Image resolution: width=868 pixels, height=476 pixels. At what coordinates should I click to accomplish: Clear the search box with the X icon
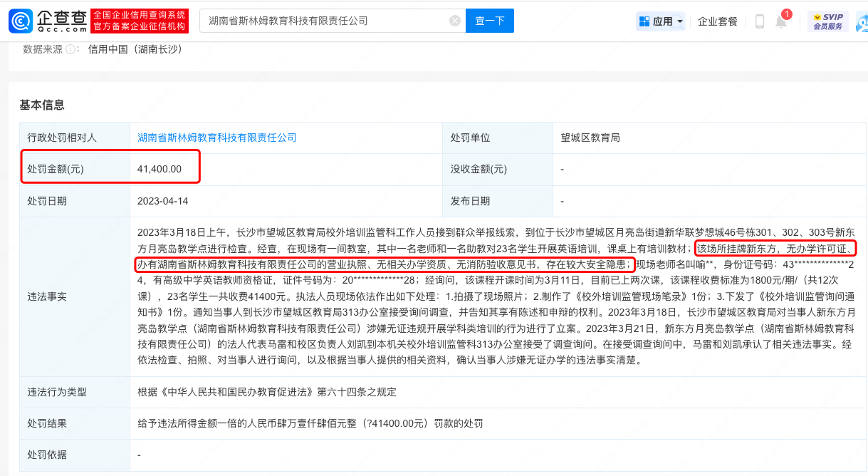click(x=455, y=21)
